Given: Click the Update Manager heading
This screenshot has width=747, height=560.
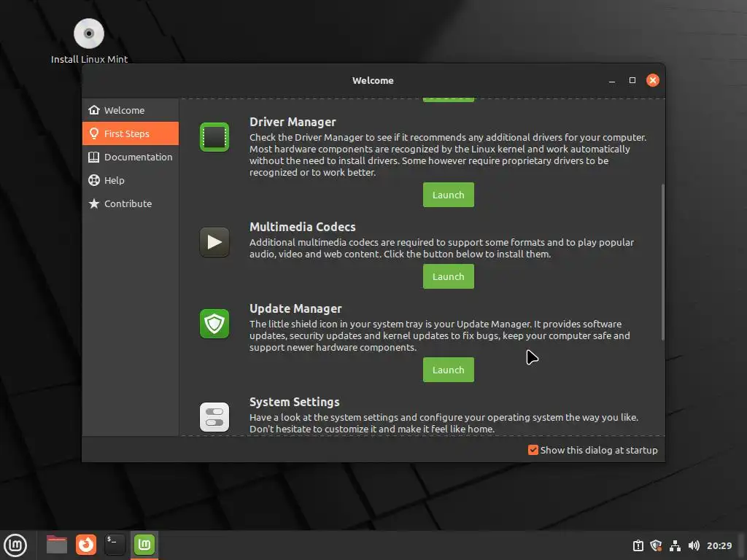Looking at the screenshot, I should coord(295,308).
